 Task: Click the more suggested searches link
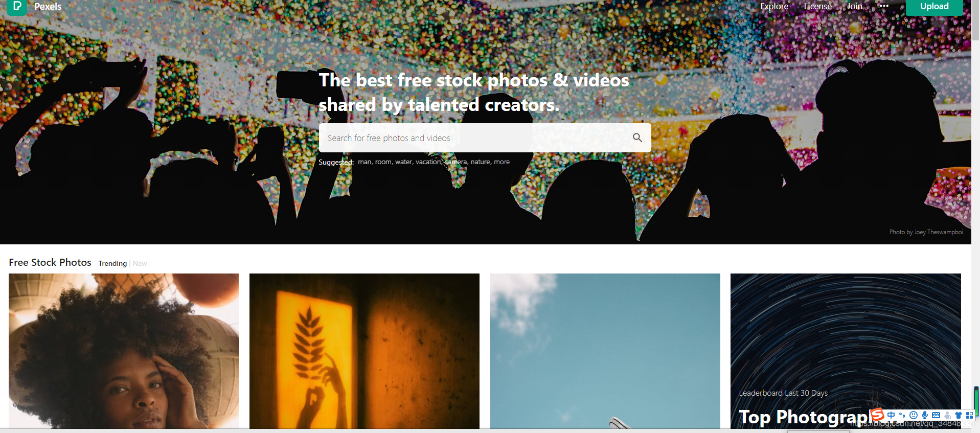[x=502, y=162]
